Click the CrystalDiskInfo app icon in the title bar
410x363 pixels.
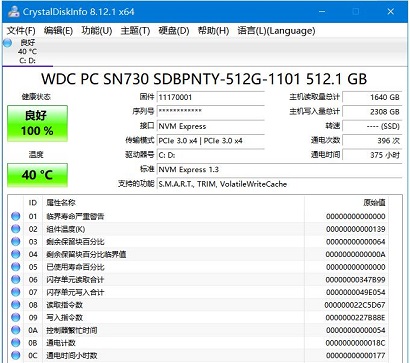14,12
